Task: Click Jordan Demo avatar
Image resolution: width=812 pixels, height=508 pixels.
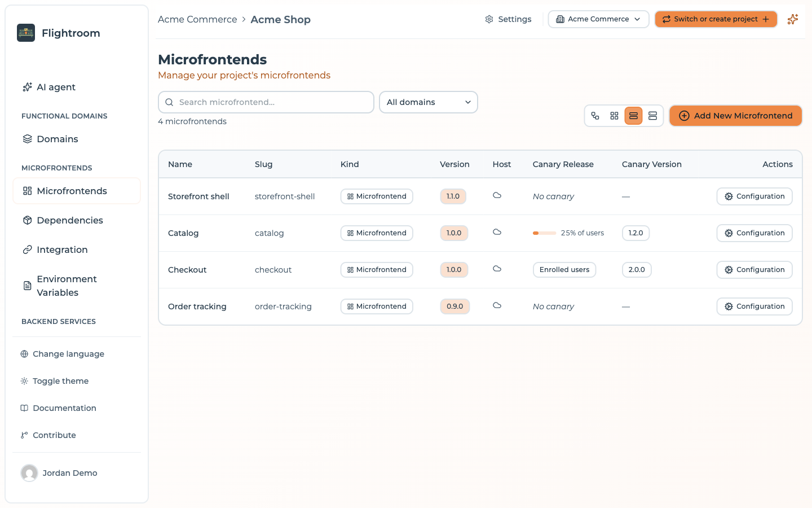Action: pyautogui.click(x=29, y=473)
